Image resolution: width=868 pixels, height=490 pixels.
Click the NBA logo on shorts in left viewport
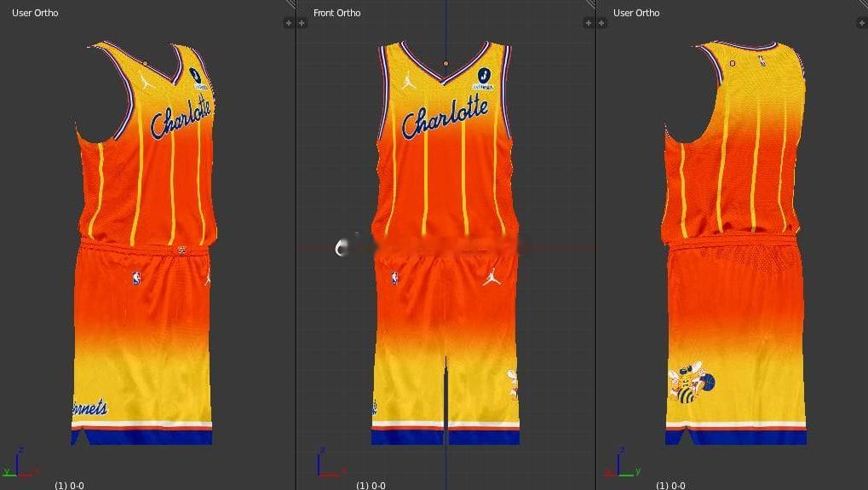coord(136,278)
